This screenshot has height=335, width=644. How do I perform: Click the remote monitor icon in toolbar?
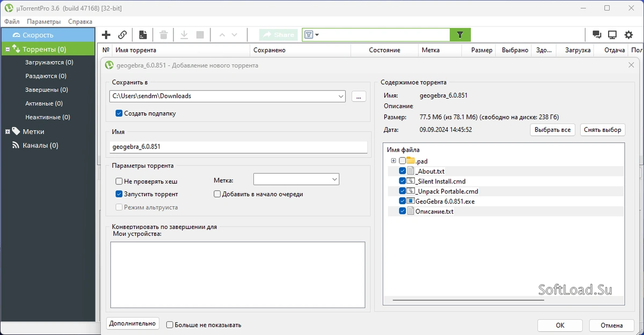[612, 35]
